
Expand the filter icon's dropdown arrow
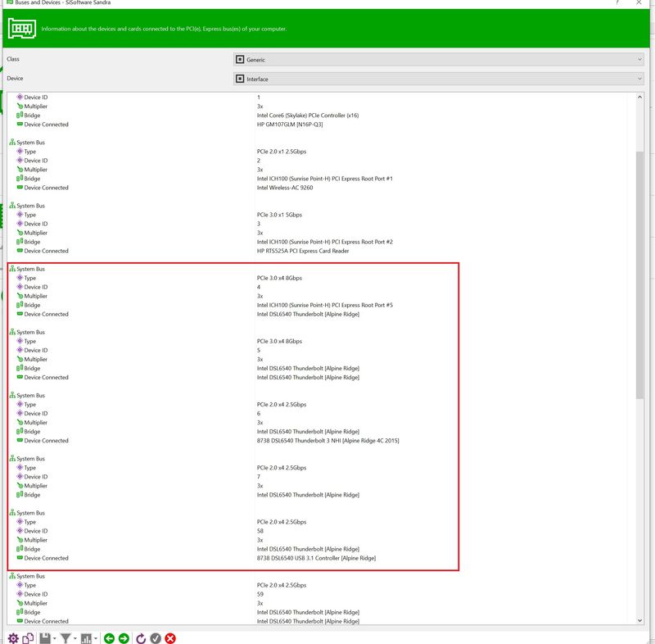pos(75,637)
